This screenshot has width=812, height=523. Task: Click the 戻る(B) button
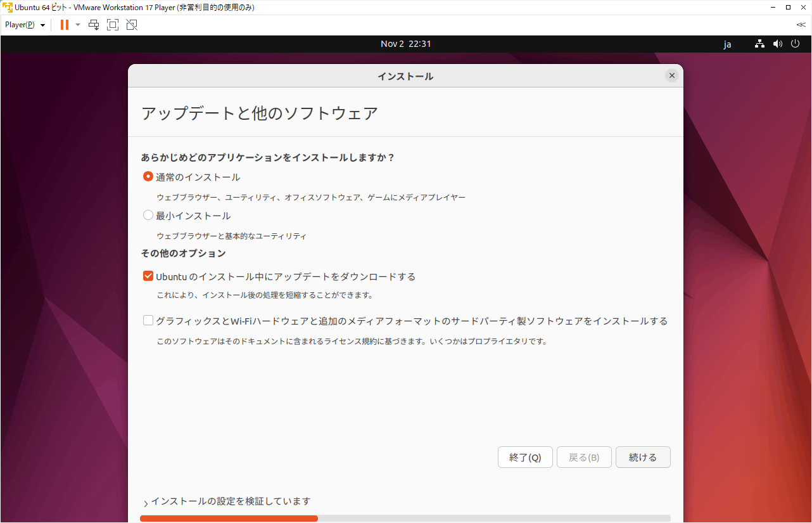584,458
